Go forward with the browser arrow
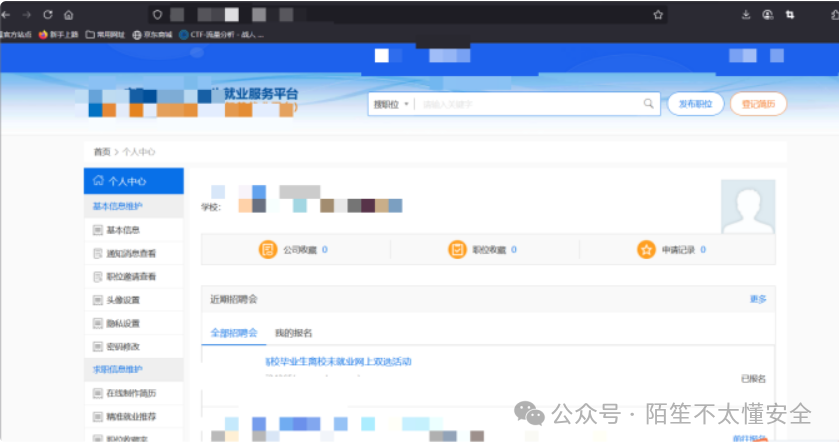The width and height of the screenshot is (839, 448). [x=27, y=15]
